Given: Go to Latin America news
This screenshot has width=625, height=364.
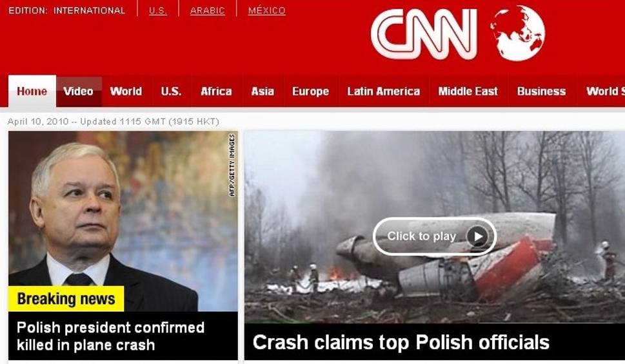Looking at the screenshot, I should (384, 91).
